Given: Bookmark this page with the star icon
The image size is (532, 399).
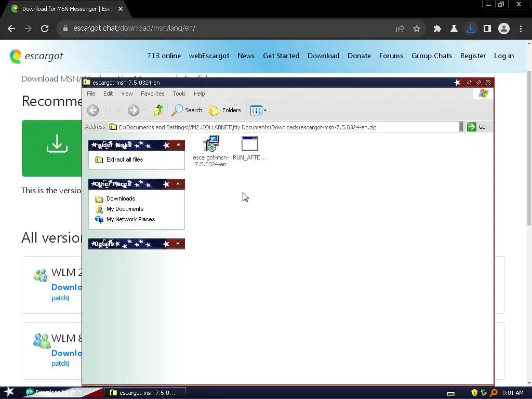Looking at the screenshot, I should pos(417,29).
